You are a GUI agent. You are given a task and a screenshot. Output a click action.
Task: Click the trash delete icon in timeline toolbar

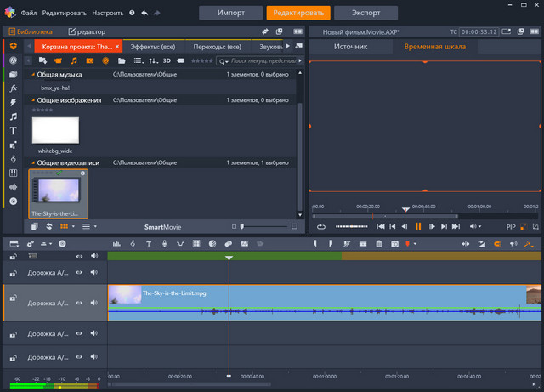point(378,244)
